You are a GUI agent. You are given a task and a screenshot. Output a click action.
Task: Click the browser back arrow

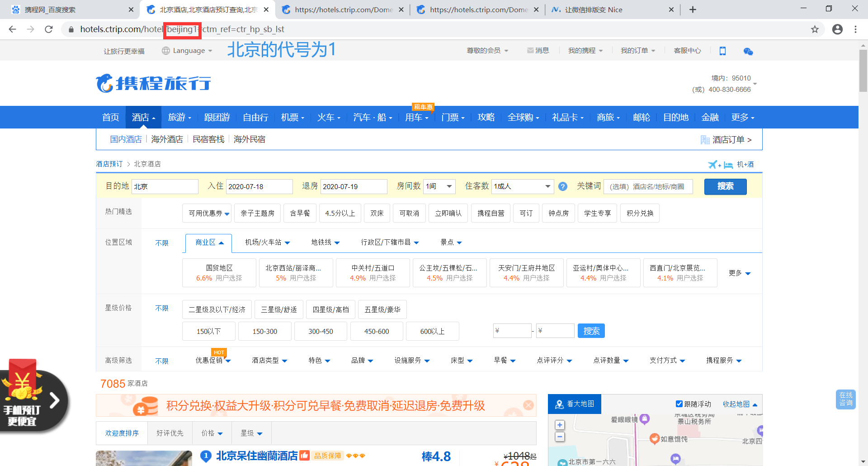point(12,29)
